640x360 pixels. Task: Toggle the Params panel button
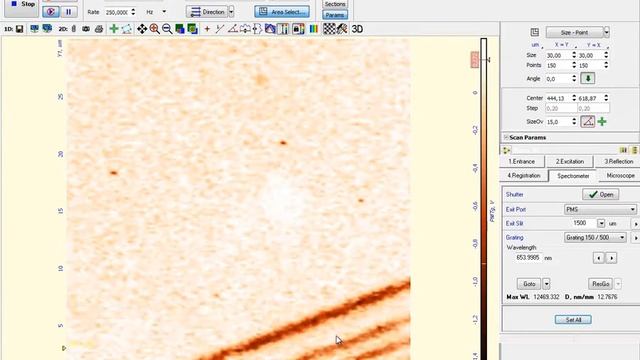[x=335, y=15]
